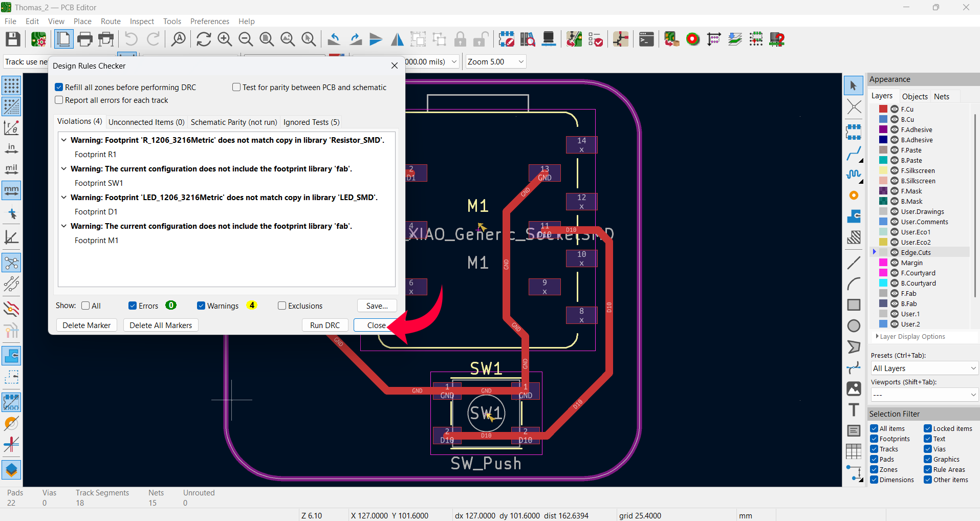The height and width of the screenshot is (521, 980).
Task: Collapse the LED_1206 footprint warning
Action: tap(64, 197)
